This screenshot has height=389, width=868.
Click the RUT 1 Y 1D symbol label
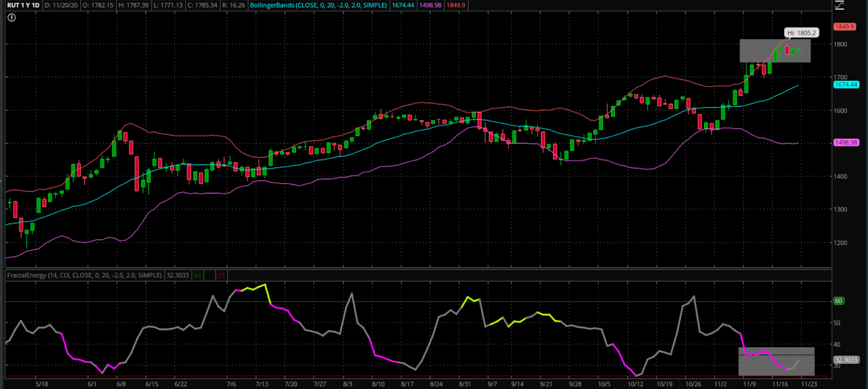[23, 5]
